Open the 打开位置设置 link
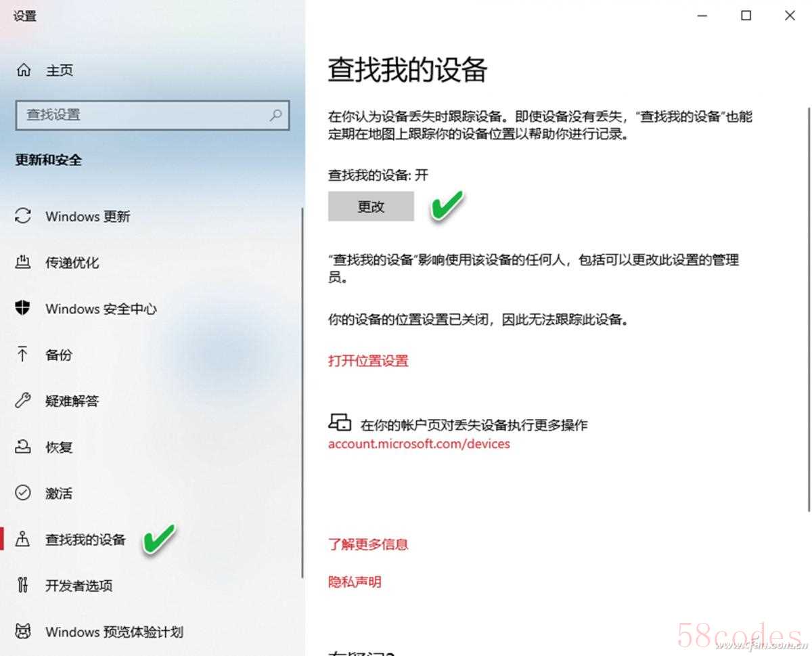This screenshot has width=812, height=656. 368,360
